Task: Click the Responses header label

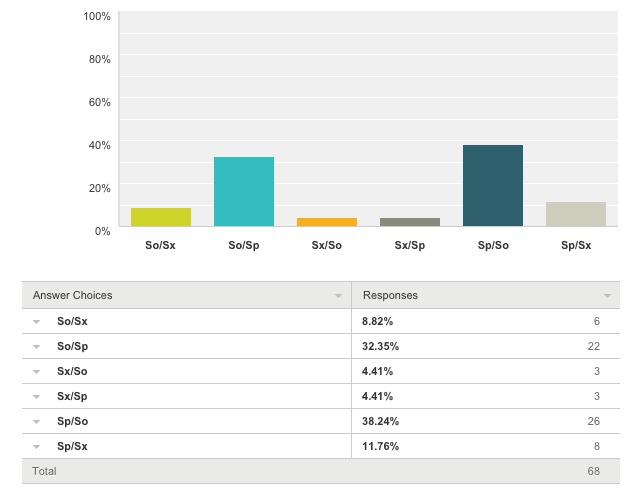Action: pyautogui.click(x=390, y=296)
